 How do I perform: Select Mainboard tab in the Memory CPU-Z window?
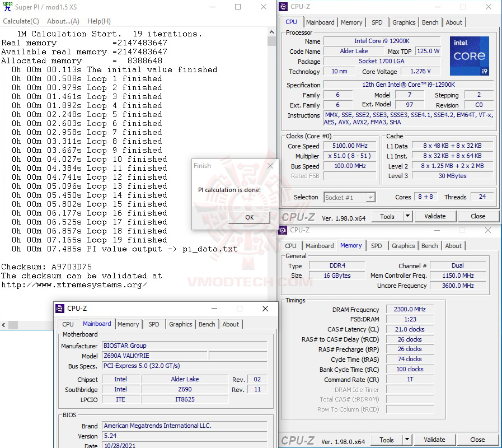(320, 246)
